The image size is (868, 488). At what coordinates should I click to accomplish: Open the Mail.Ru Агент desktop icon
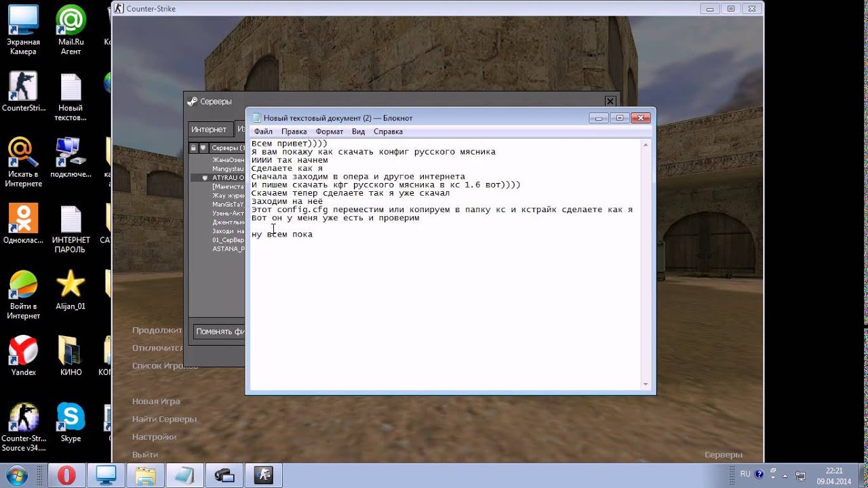coord(71,30)
